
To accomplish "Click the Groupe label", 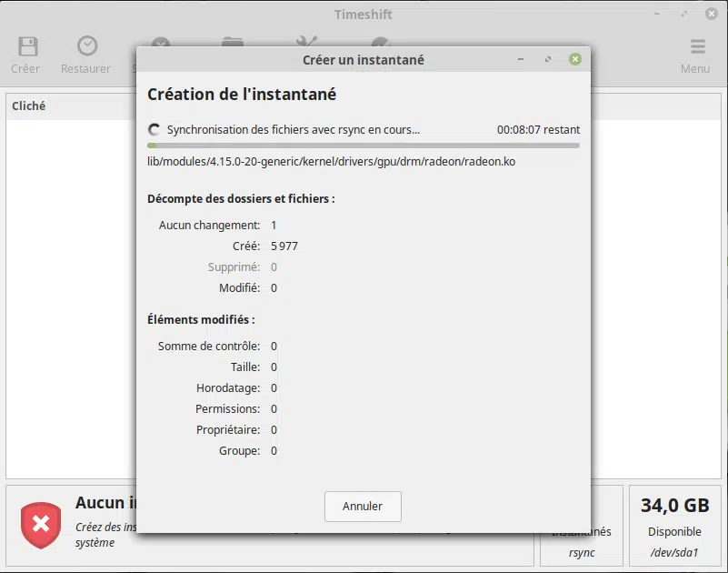I will coord(240,451).
